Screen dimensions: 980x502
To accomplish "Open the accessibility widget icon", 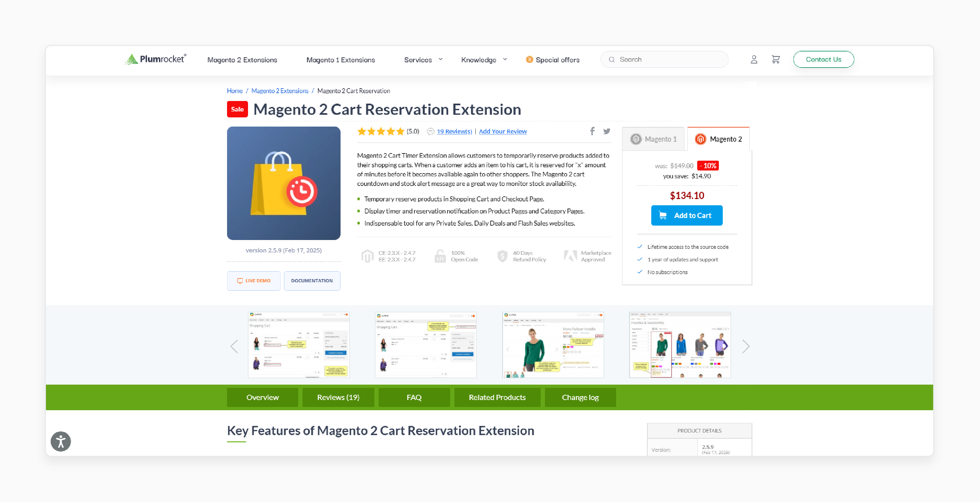I will [x=61, y=442].
